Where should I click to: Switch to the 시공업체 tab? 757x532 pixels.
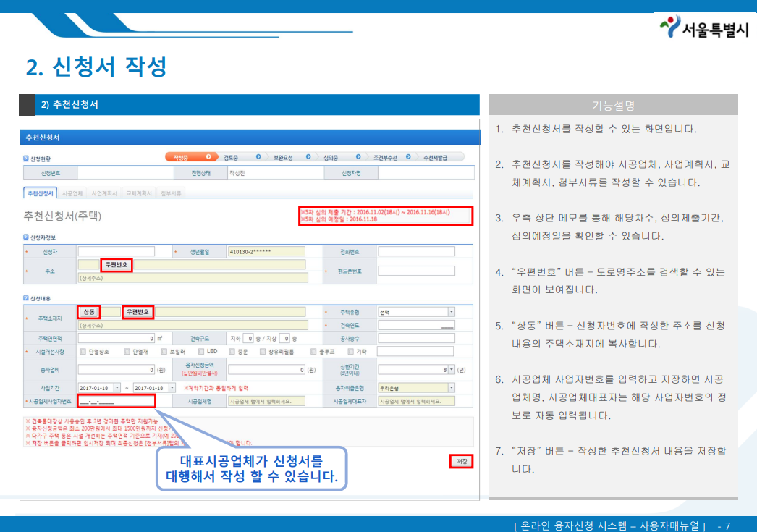pyautogui.click(x=74, y=193)
